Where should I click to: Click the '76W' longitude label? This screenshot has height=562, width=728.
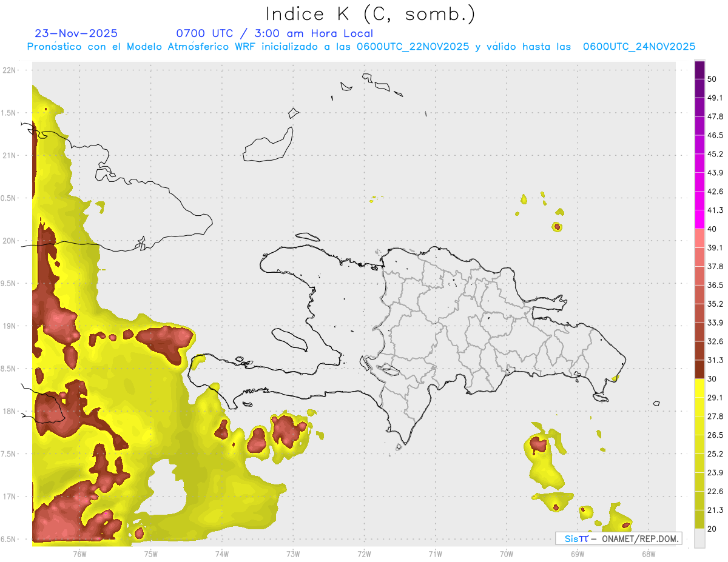tap(79, 553)
